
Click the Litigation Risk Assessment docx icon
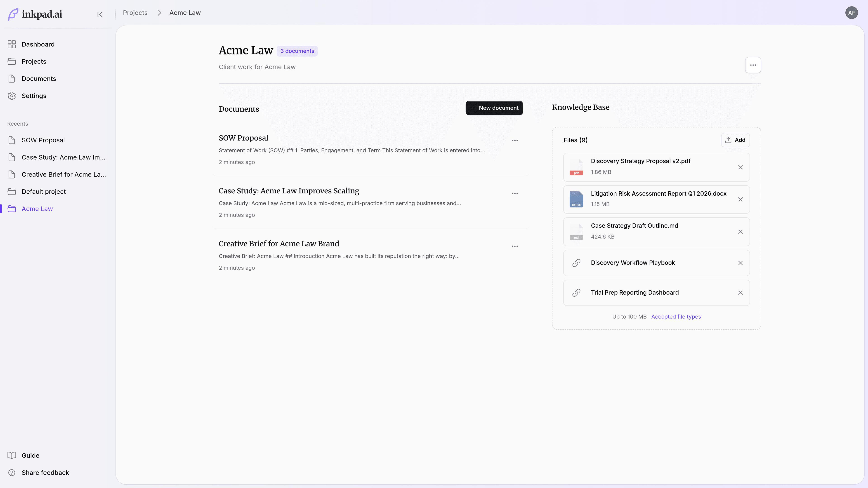click(576, 199)
